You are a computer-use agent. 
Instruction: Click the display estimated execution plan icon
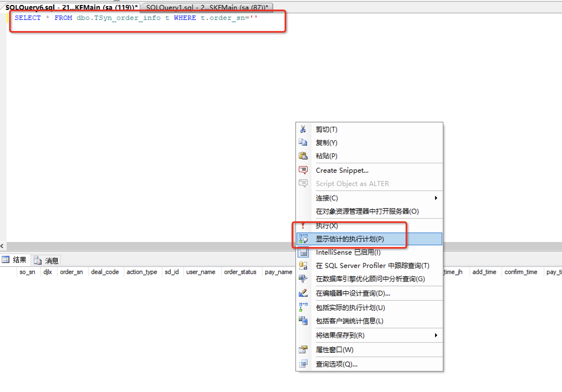303,239
